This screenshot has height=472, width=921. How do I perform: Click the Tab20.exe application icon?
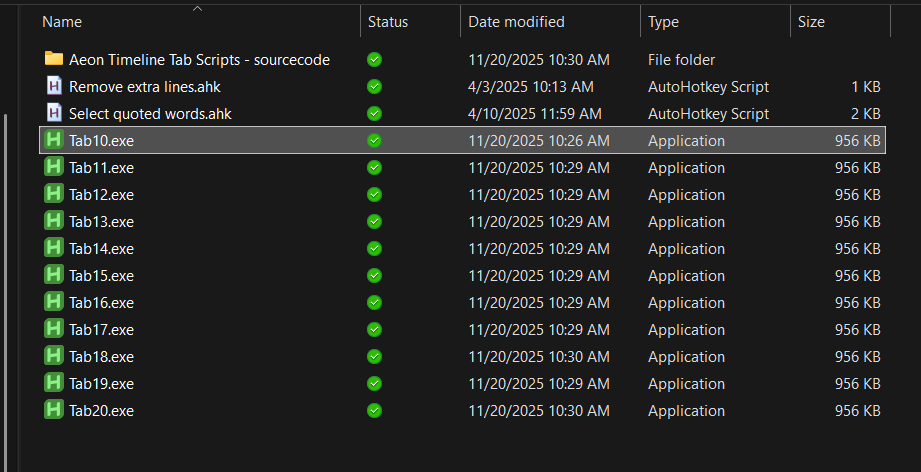tap(54, 410)
